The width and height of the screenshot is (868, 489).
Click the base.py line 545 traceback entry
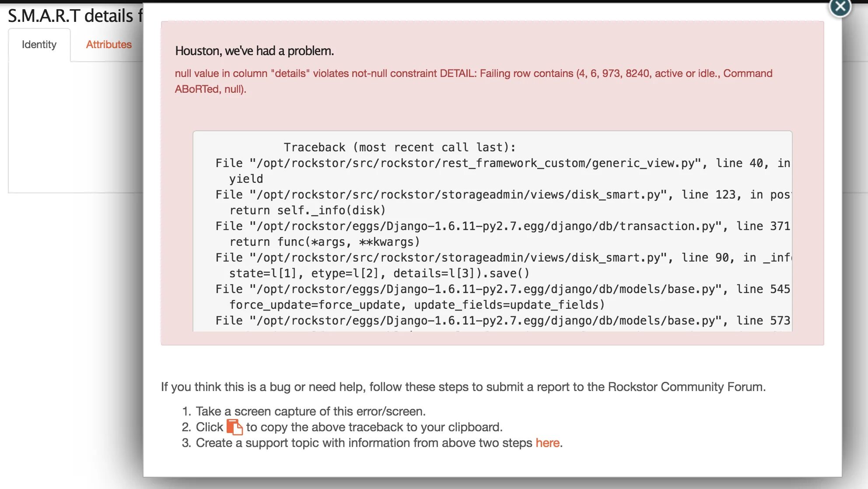503,289
